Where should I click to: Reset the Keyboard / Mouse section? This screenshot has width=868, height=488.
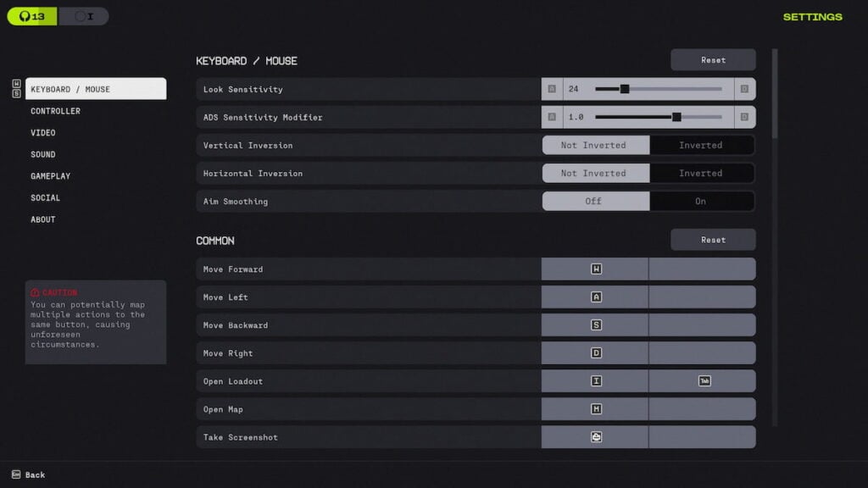[713, 60]
